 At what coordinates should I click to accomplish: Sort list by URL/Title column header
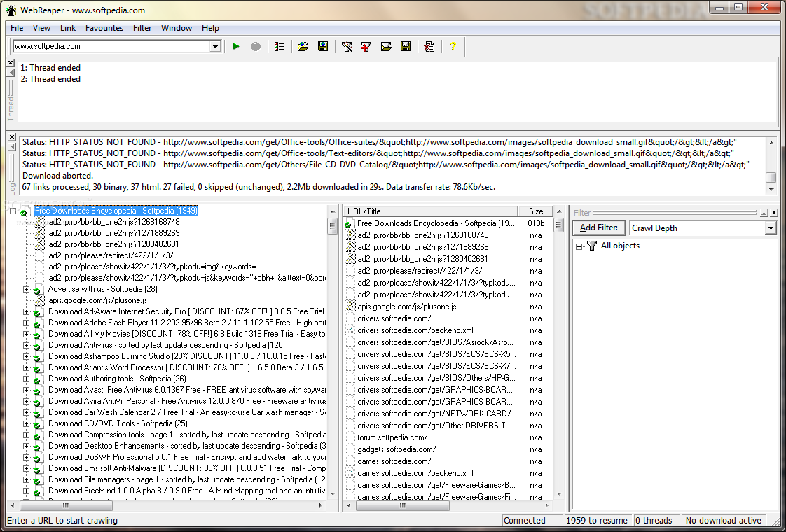[431, 211]
